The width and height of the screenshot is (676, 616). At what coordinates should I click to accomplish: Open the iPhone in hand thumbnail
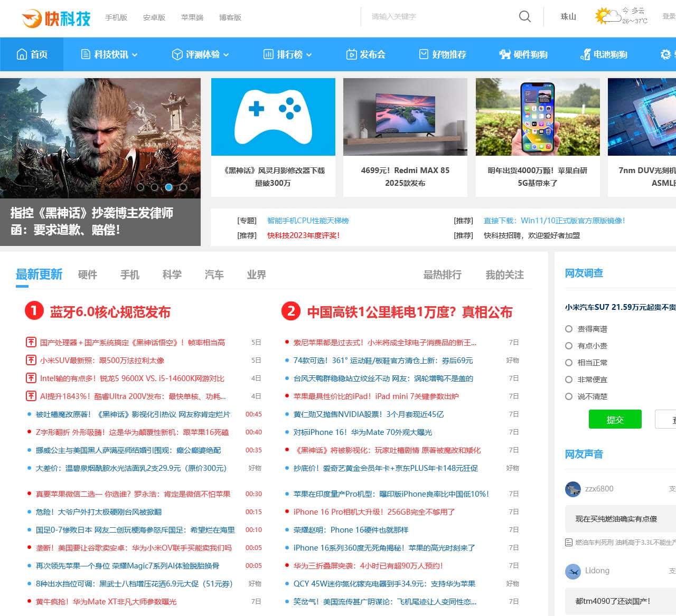pos(538,117)
